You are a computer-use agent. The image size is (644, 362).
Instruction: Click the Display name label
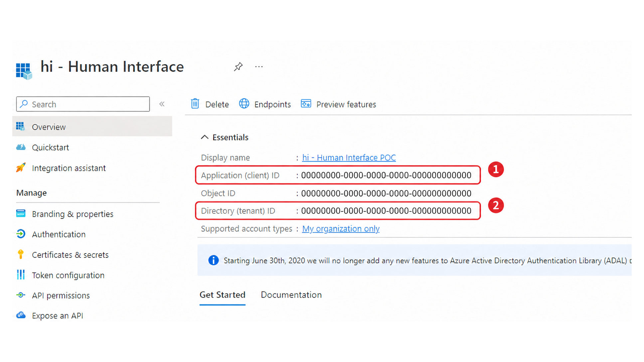tap(225, 158)
